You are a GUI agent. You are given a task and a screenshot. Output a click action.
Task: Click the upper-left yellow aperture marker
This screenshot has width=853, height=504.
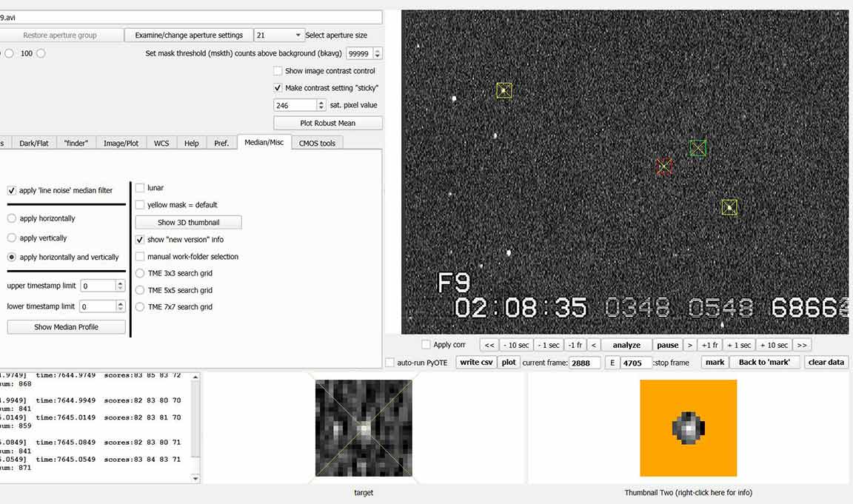(x=504, y=90)
